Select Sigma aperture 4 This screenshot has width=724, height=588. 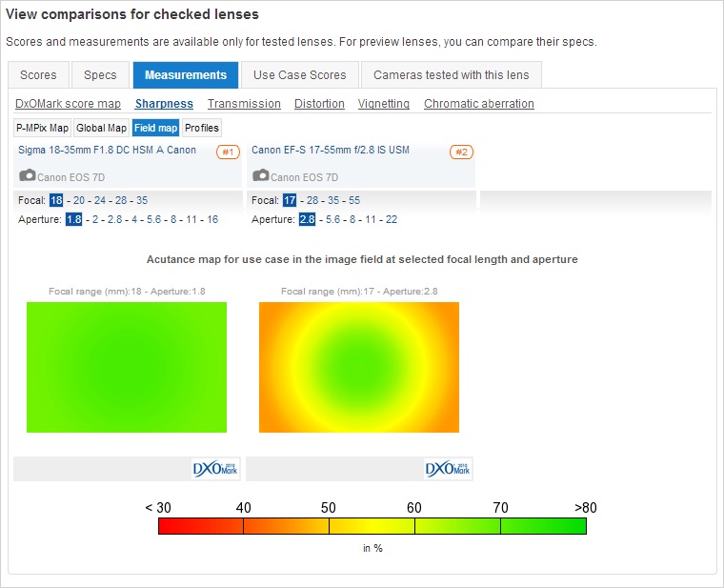[x=134, y=219]
